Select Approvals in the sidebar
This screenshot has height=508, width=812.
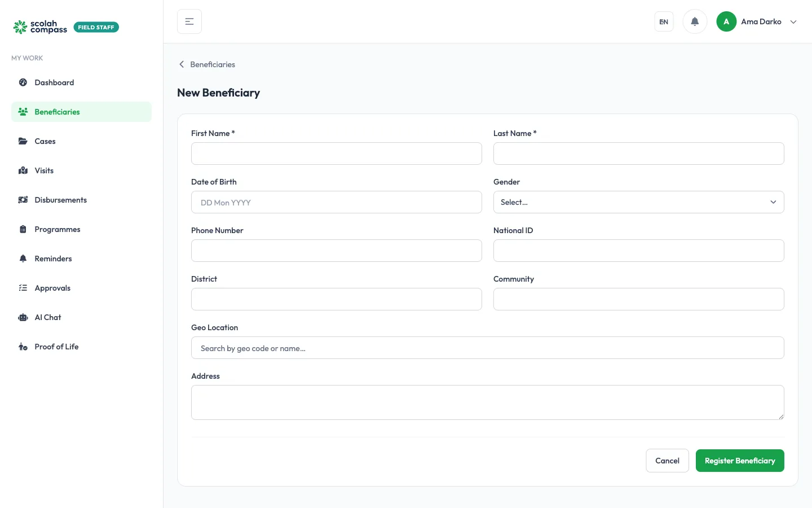point(81,288)
